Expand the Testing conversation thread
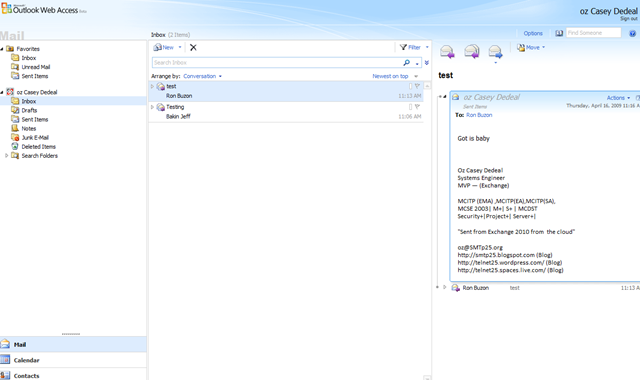Screen dimensions: 640x380 (x=152, y=107)
